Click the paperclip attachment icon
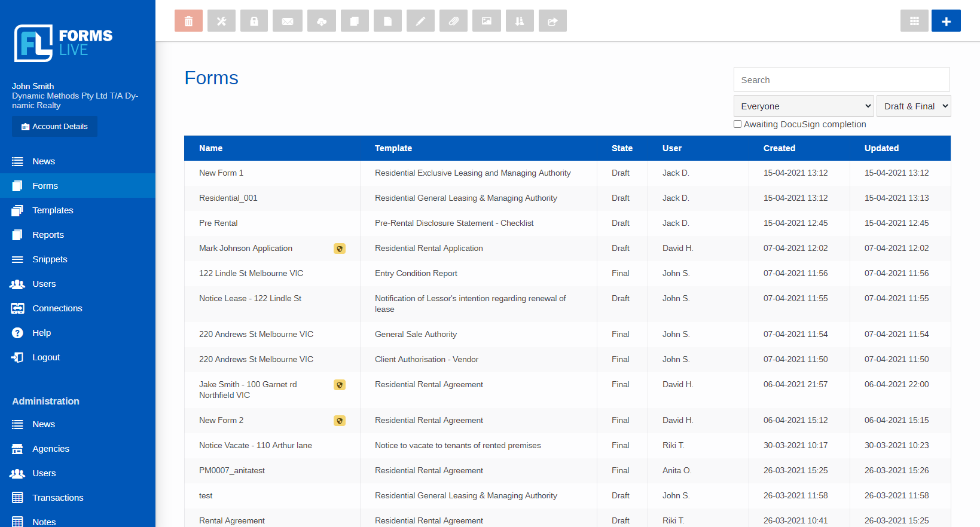The width and height of the screenshot is (980, 527). (454, 21)
